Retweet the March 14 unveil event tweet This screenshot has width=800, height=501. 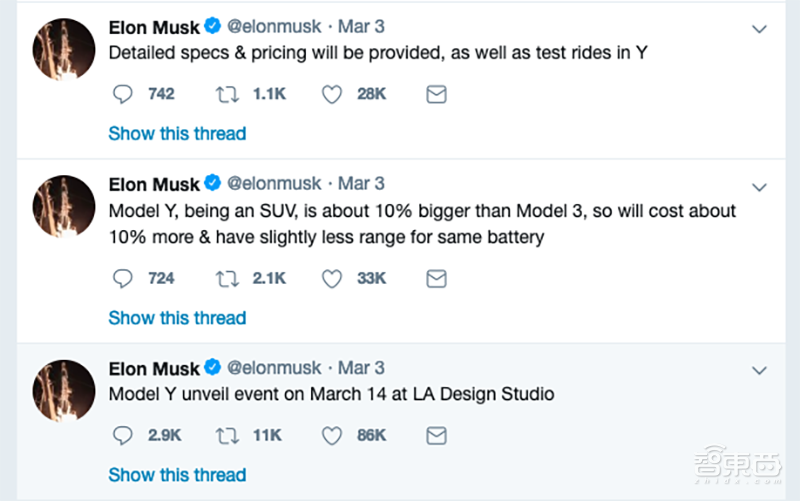pyautogui.click(x=227, y=436)
